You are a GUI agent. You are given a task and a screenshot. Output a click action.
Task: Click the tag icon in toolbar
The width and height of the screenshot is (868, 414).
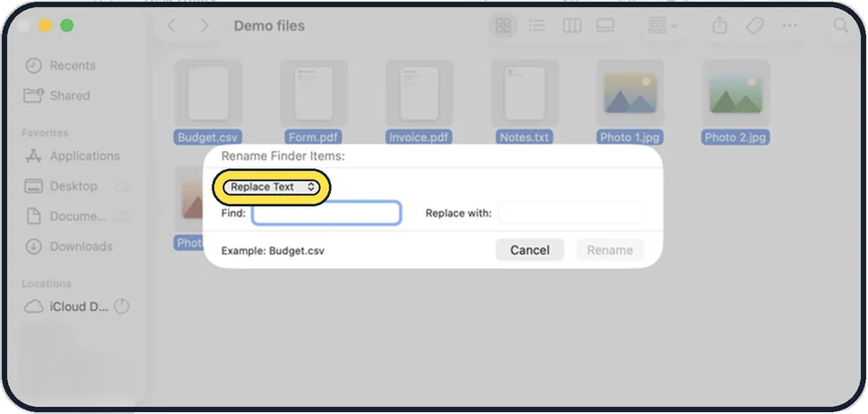tap(754, 25)
